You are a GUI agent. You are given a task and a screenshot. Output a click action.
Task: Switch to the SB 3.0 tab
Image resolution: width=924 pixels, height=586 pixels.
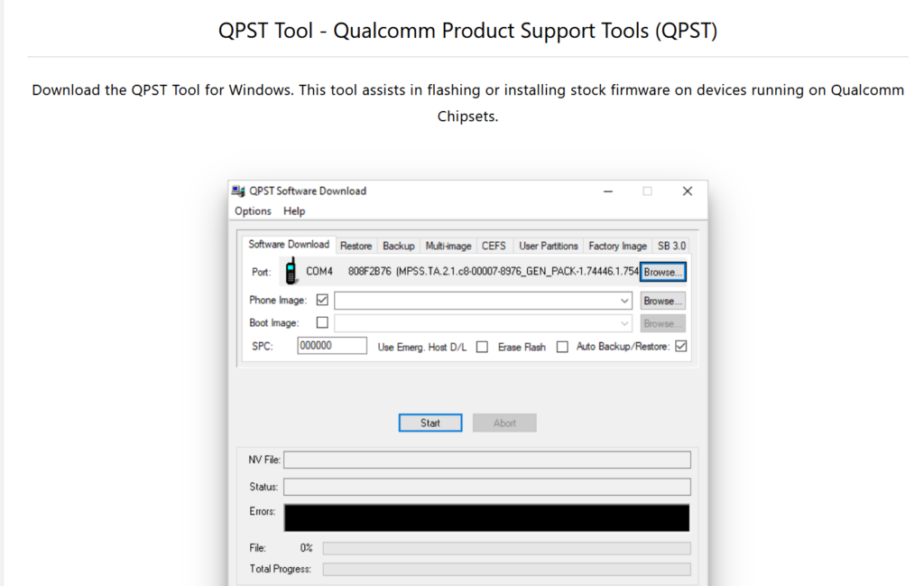point(671,246)
